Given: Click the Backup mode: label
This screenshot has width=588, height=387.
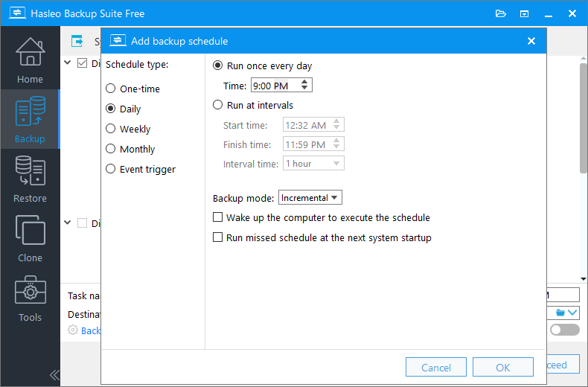Looking at the screenshot, I should click(x=243, y=198).
